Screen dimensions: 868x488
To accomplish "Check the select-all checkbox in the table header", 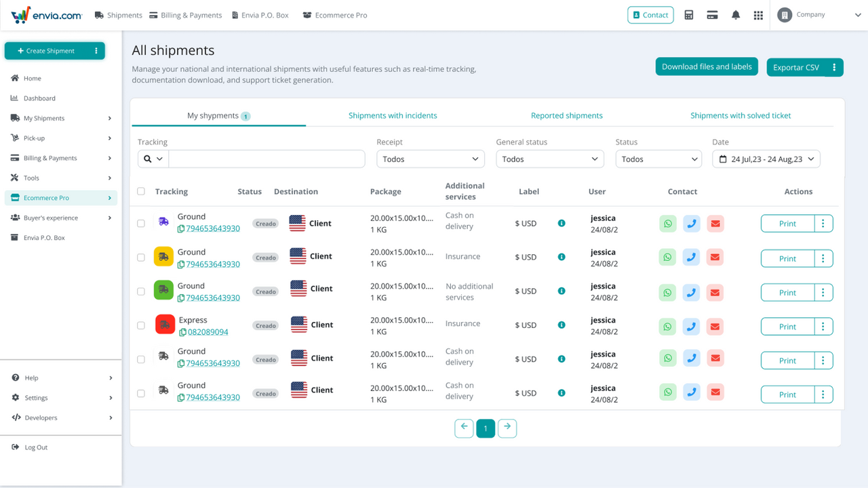I will [140, 191].
